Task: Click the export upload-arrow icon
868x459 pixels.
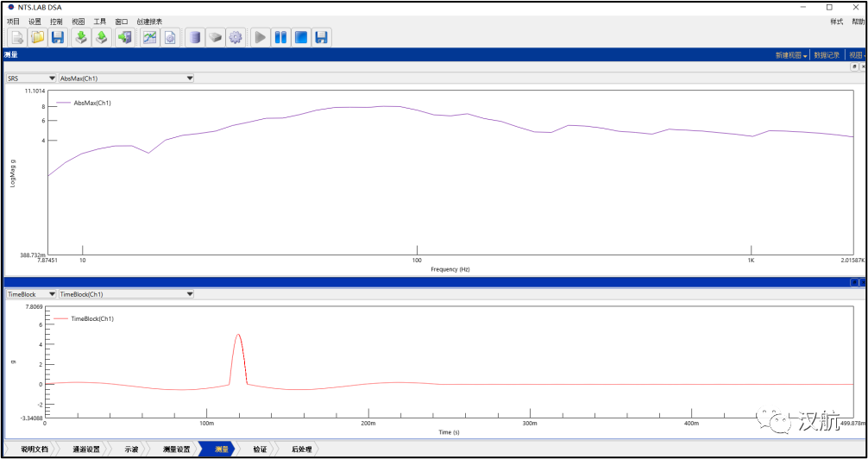Action: tap(101, 38)
